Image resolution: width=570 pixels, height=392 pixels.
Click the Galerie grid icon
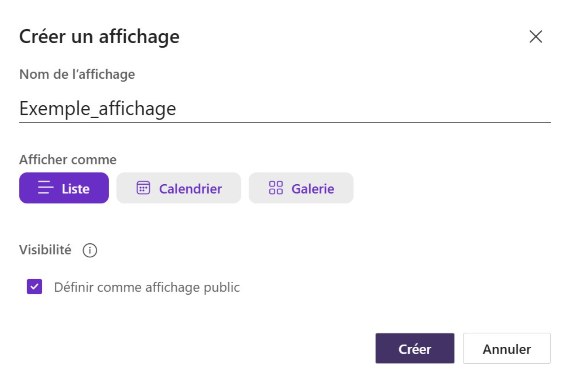(276, 188)
